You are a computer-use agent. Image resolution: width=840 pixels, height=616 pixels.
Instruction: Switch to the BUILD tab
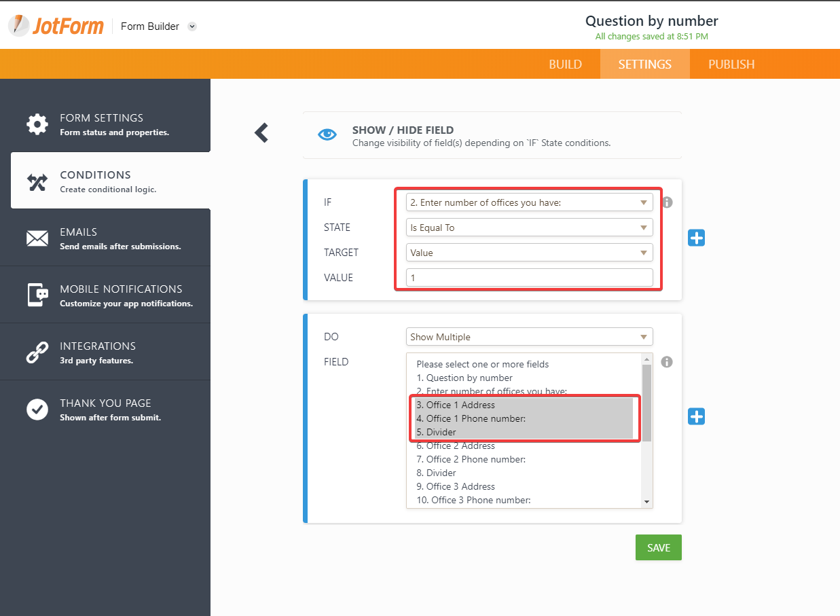tap(565, 65)
